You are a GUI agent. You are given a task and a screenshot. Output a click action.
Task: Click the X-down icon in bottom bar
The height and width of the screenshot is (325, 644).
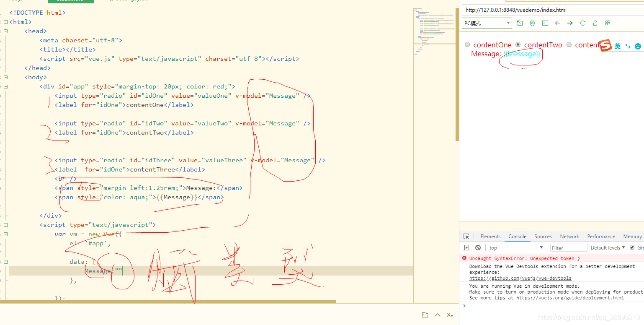[x=450, y=315]
